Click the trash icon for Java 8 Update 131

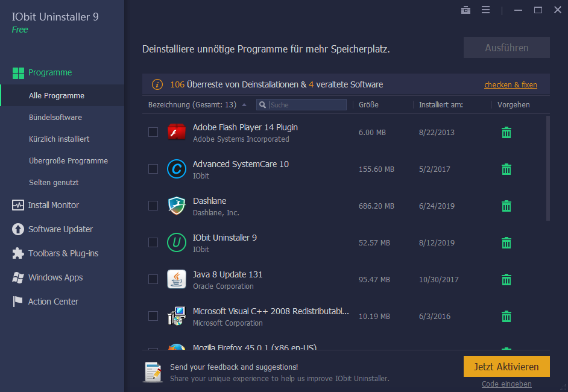(x=506, y=280)
